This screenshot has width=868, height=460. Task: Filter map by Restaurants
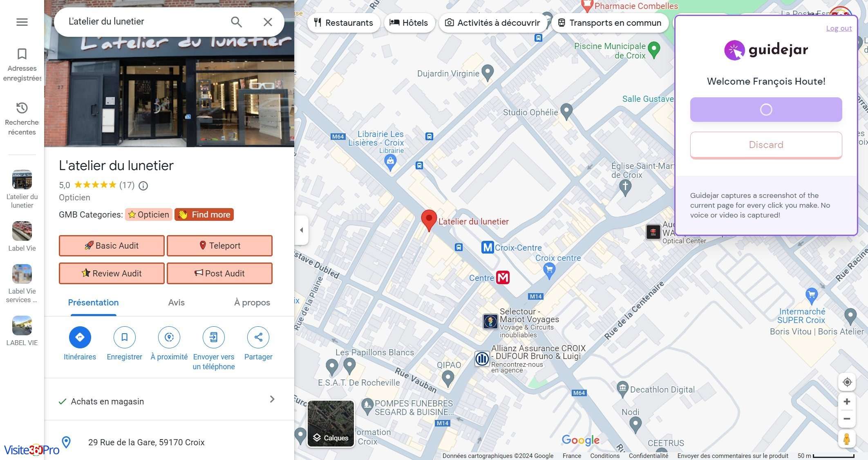coord(343,23)
